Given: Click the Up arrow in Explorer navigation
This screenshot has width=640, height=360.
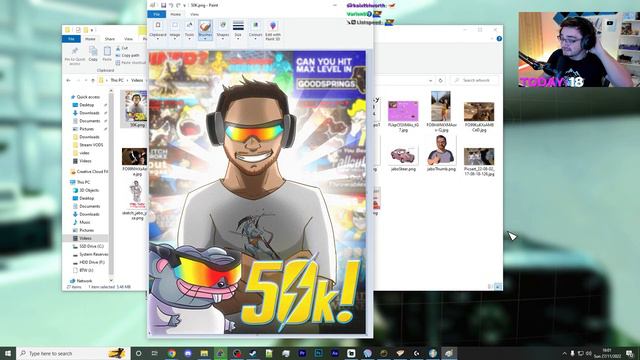Looking at the screenshot, I should pyautogui.click(x=93, y=80).
